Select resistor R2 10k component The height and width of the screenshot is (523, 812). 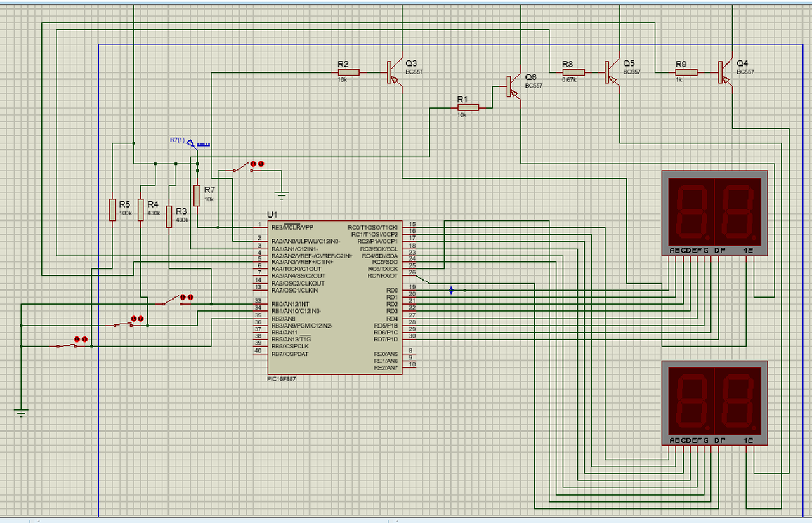pyautogui.click(x=348, y=72)
